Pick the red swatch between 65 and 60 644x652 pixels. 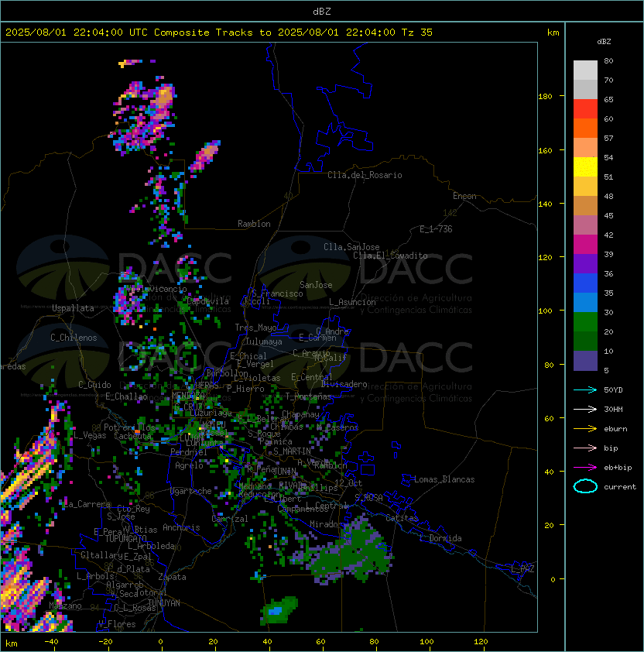[x=585, y=109]
